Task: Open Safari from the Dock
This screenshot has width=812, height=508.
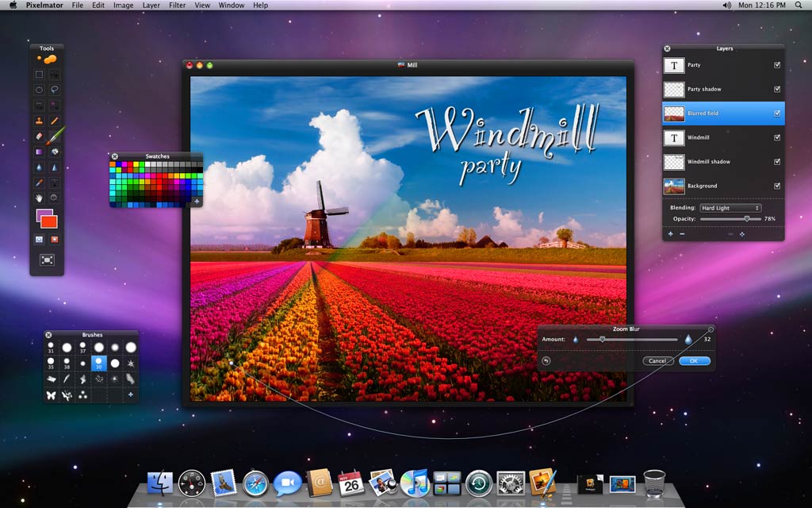Action: [255, 483]
